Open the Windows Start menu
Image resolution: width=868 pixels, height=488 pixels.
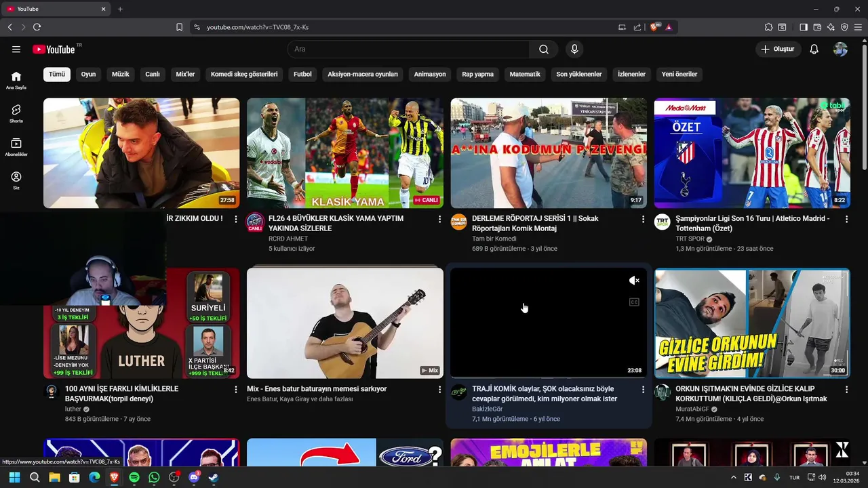click(14, 477)
